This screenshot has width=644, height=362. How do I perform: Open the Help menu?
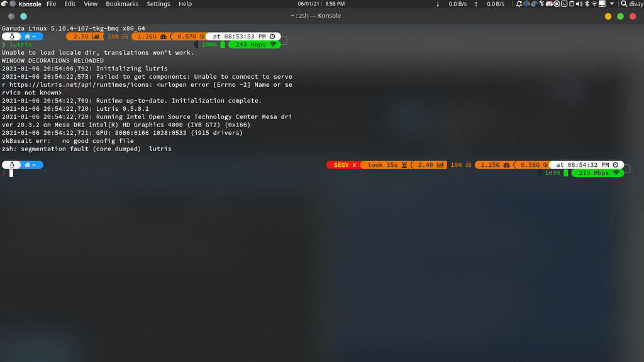coord(185,4)
